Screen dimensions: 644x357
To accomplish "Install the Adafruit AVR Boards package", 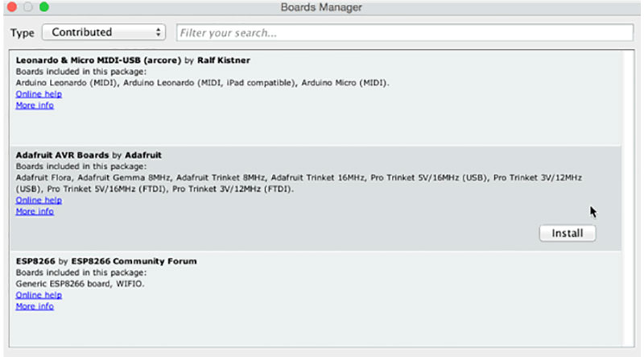I will 568,233.
